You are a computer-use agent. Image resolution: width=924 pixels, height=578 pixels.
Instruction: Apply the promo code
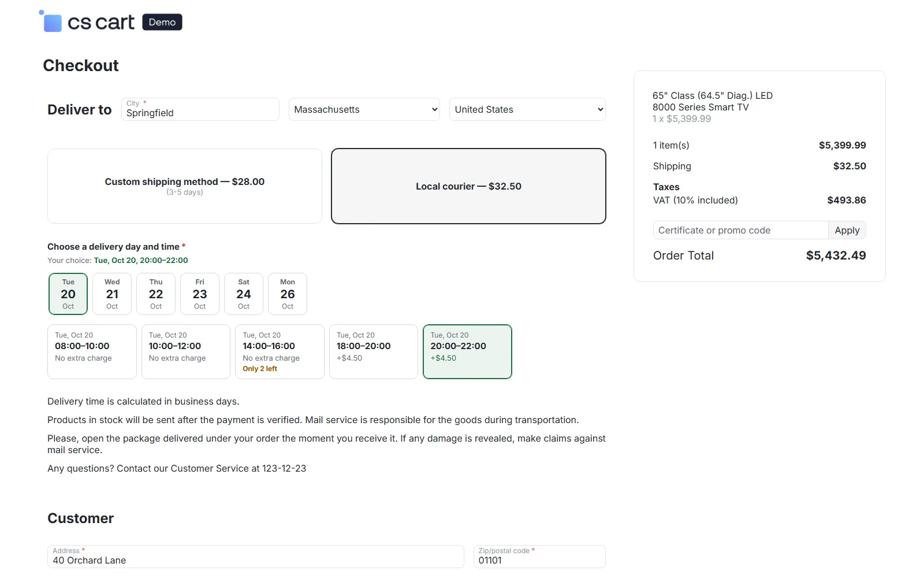[x=847, y=230]
